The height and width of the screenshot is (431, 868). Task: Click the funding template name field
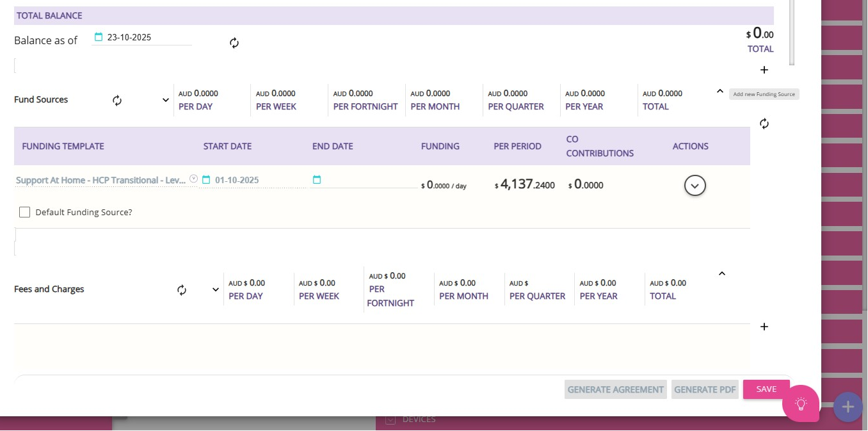[x=101, y=181]
